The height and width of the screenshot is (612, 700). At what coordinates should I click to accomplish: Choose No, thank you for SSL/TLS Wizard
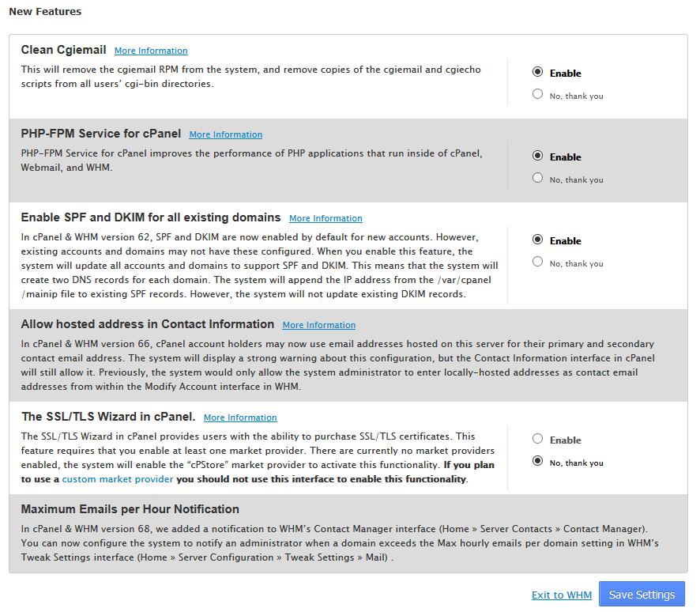point(537,460)
